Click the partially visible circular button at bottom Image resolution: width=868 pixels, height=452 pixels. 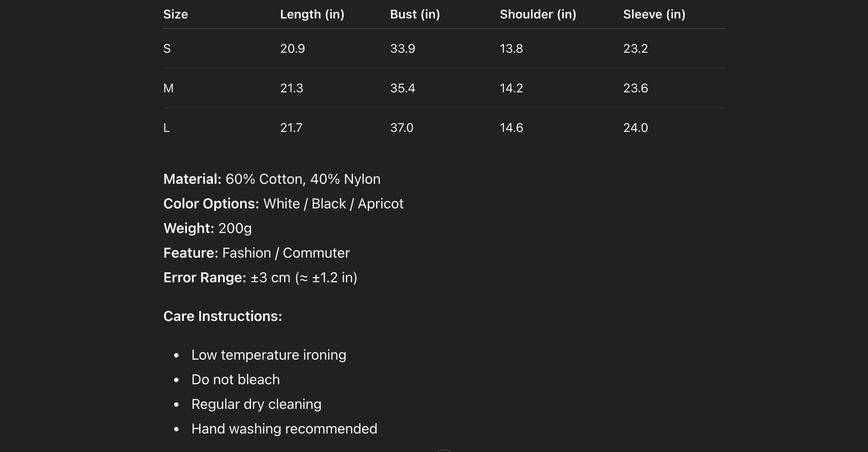coord(444,451)
